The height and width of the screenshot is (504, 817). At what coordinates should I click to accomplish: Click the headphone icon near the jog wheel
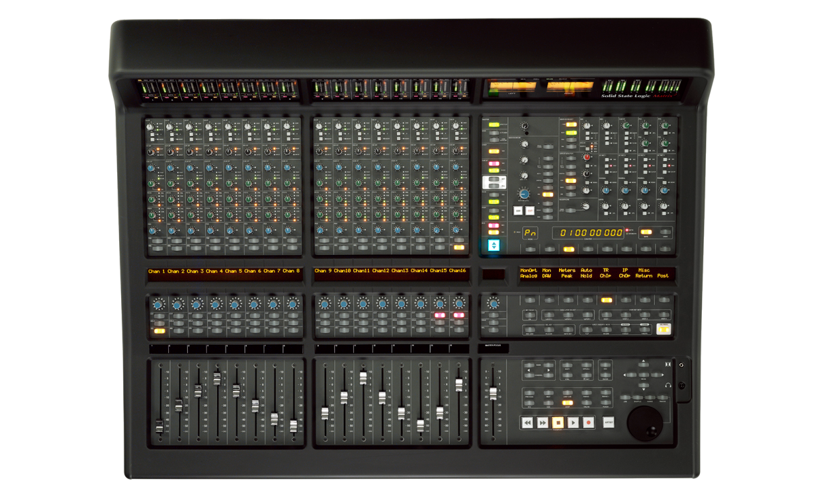[669, 384]
